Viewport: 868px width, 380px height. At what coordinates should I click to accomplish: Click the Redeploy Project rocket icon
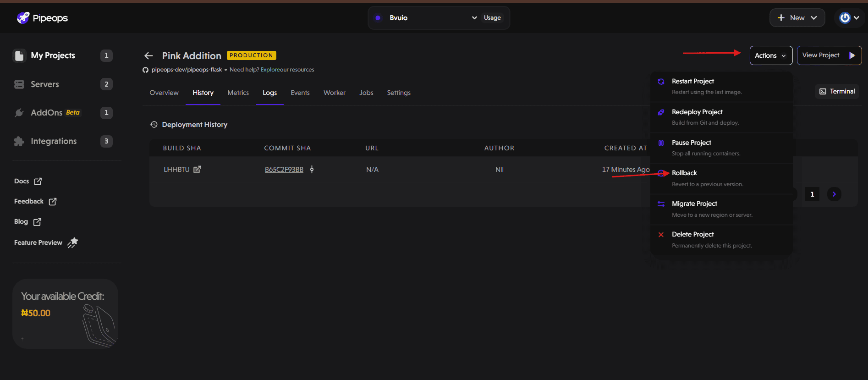(x=661, y=112)
